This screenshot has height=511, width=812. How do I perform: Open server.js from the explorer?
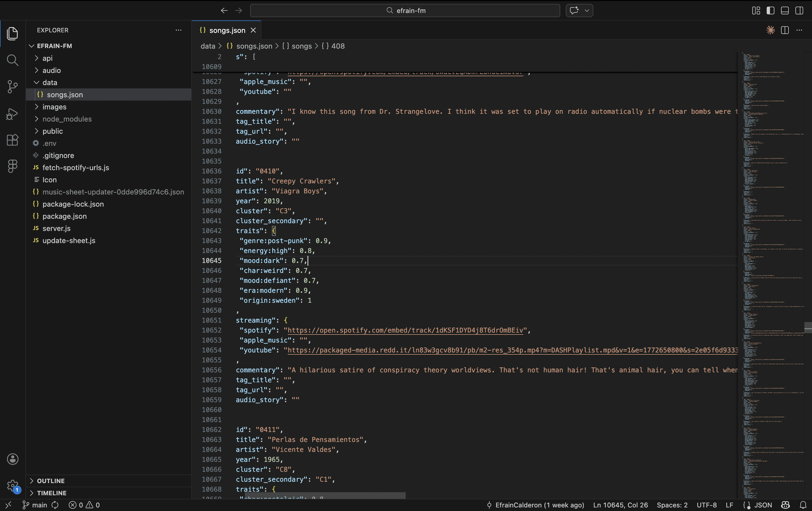(x=56, y=228)
